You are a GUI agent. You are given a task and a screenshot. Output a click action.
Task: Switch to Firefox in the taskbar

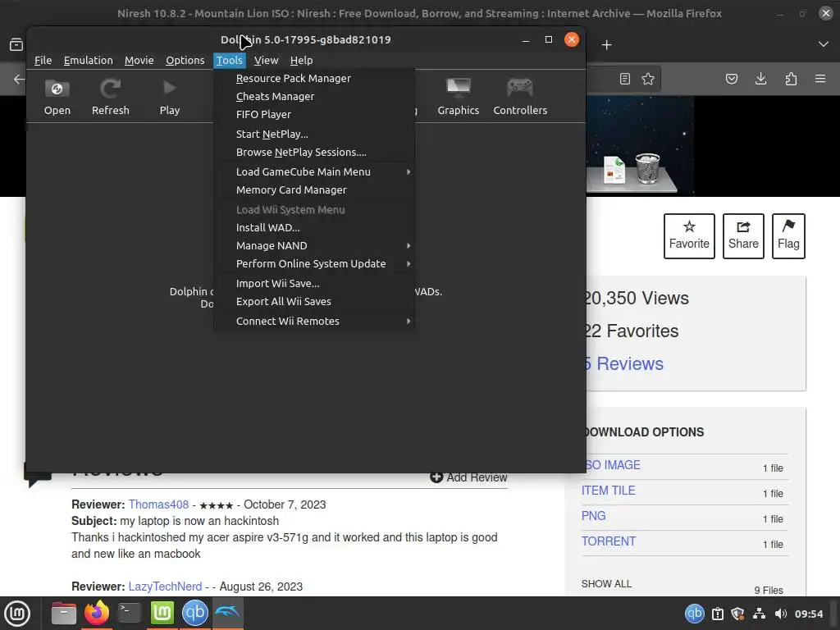97,613
